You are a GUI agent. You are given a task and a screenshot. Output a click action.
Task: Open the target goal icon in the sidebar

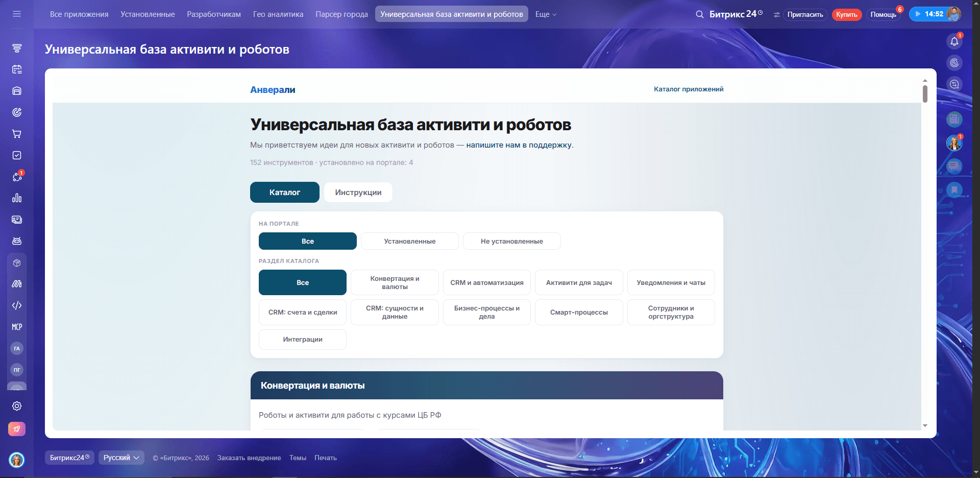pos(17,112)
